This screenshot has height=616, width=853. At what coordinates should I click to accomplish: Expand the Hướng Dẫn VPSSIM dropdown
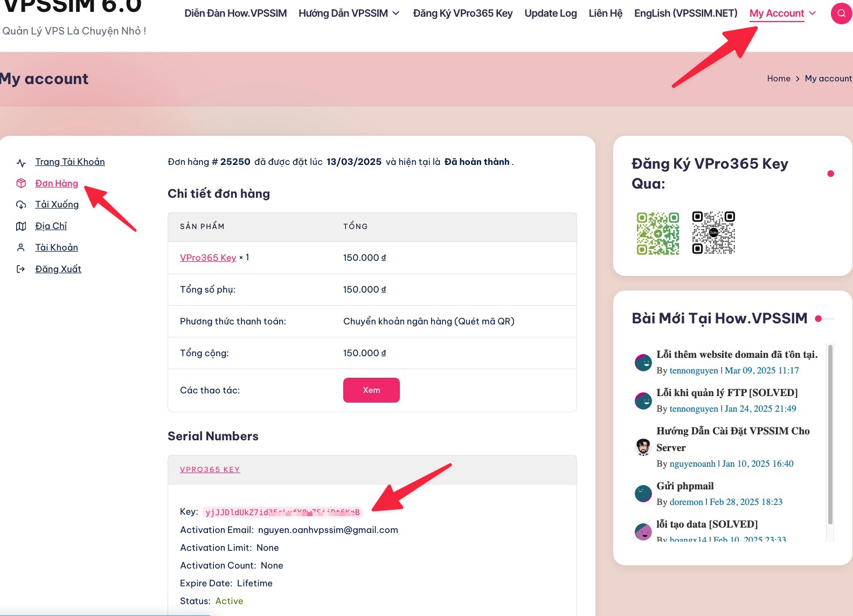396,13
